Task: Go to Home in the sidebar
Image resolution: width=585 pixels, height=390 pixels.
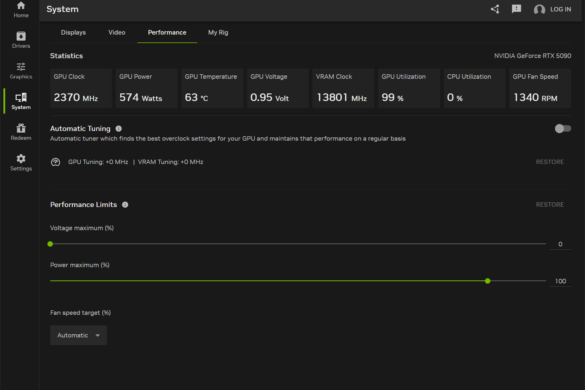Action: (21, 9)
